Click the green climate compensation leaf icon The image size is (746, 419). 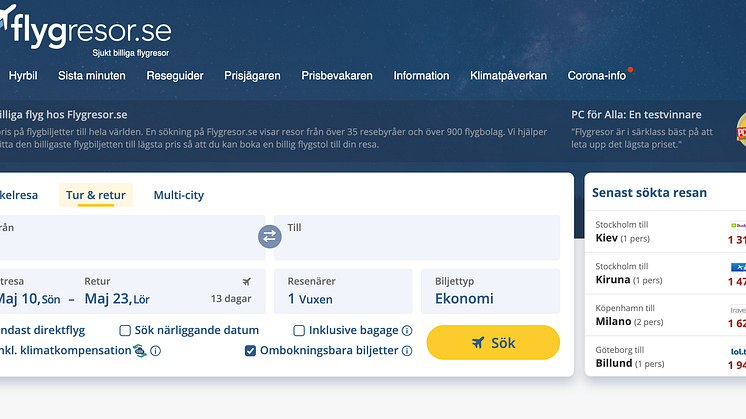tap(140, 350)
